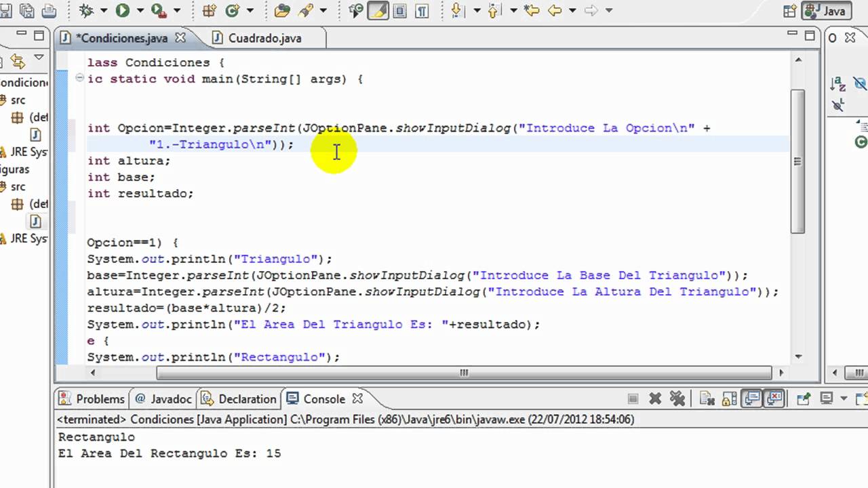Click the Pin Console icon
Screen dimensions: 868x488
(x=804, y=399)
